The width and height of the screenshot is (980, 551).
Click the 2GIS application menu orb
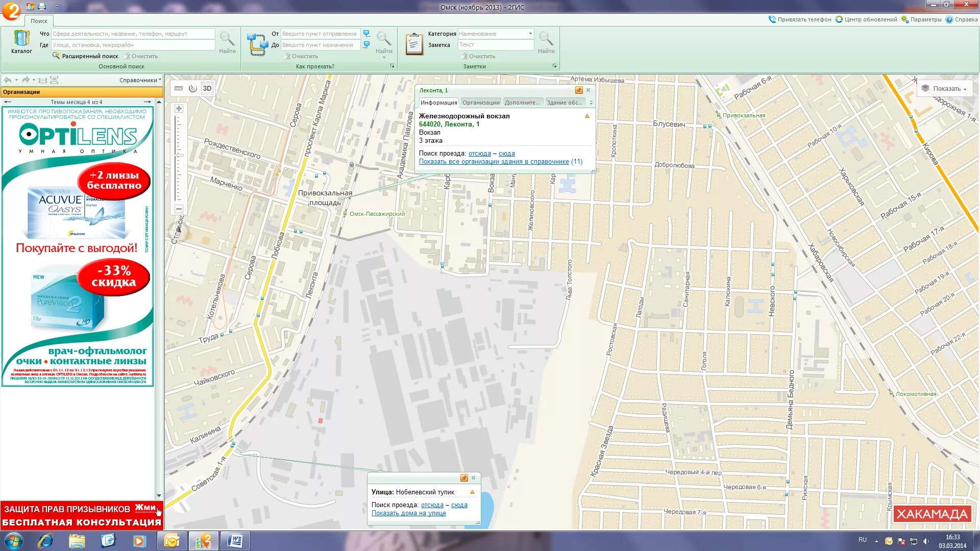tap(11, 10)
